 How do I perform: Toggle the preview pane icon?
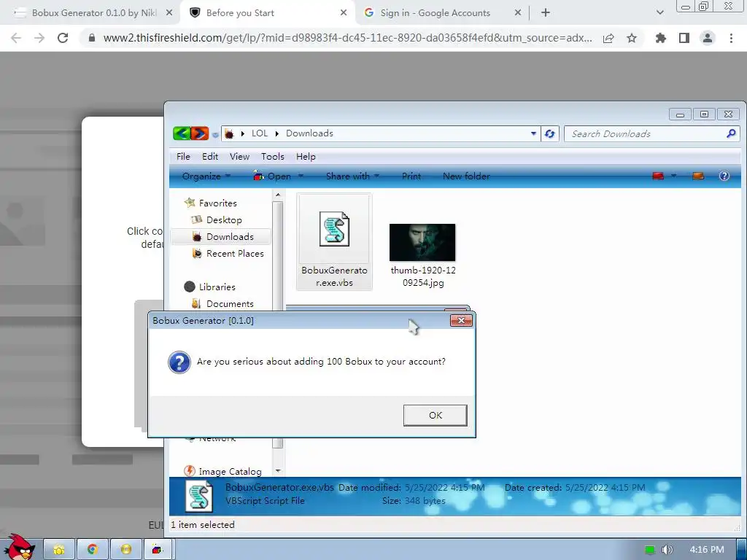coord(698,176)
